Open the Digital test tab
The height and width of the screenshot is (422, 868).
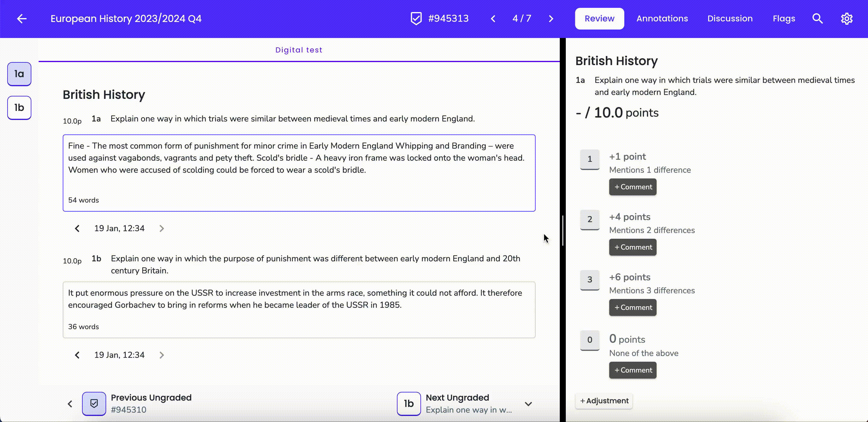(299, 50)
